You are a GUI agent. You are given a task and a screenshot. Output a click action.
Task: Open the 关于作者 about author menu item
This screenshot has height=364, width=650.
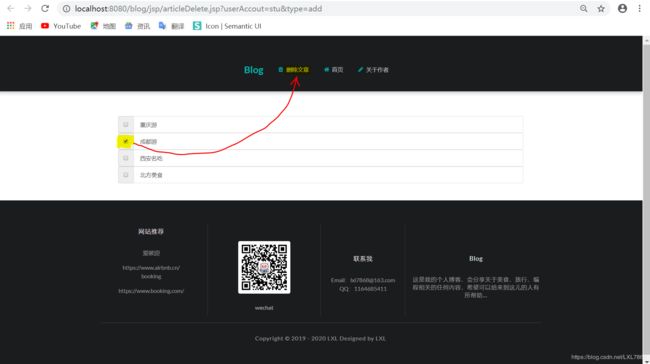pos(373,70)
